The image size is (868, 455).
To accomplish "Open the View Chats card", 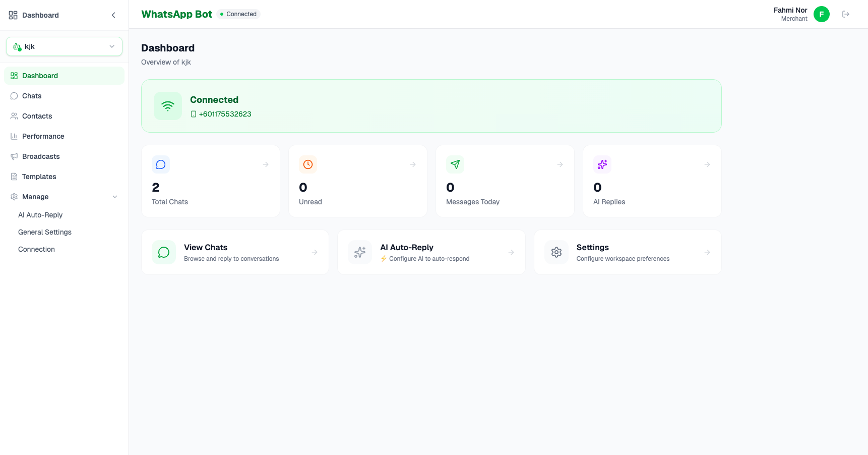I will click(235, 252).
